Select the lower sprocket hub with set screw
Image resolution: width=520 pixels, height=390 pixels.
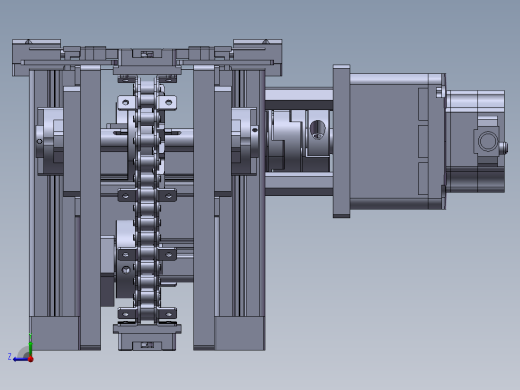[x=126, y=258]
